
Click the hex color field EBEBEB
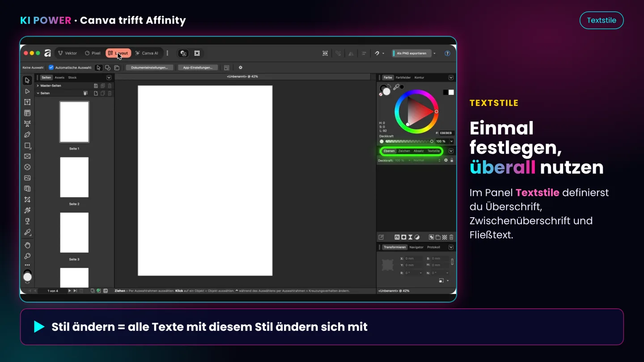[446, 133]
